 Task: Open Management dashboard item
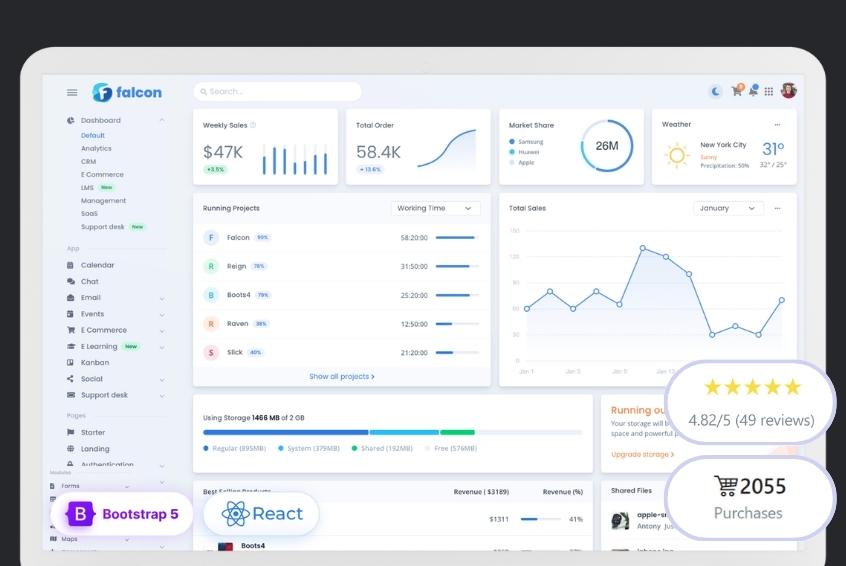click(103, 200)
